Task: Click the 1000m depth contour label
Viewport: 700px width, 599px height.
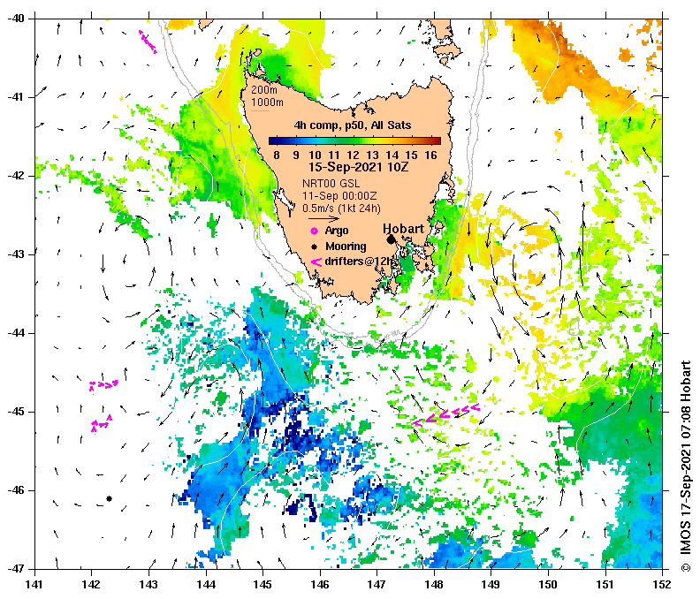Action: pos(267,102)
